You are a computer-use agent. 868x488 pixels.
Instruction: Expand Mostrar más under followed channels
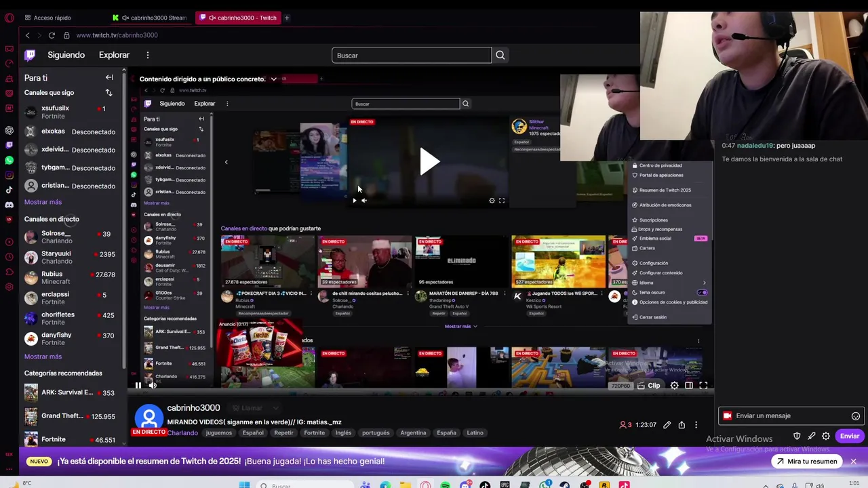point(43,202)
